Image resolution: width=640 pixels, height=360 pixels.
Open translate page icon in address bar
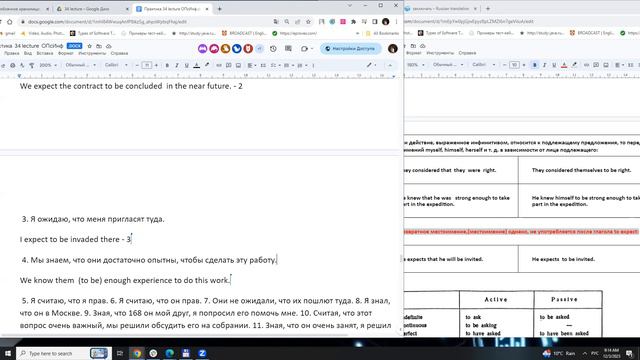pyautogui.click(x=276, y=22)
